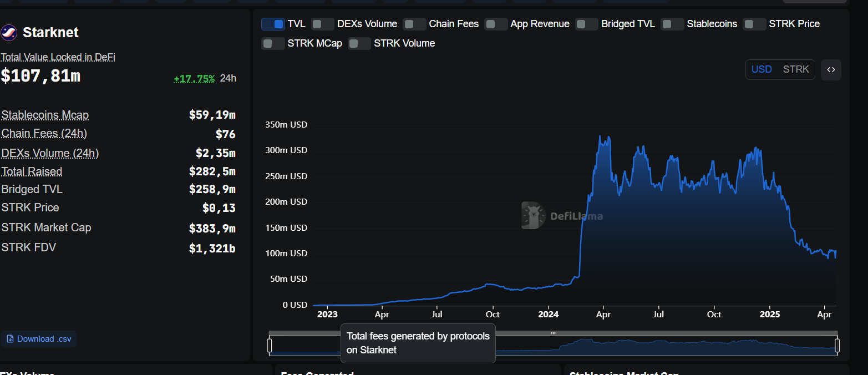Toggle the TVL chart switch

pos(273,24)
